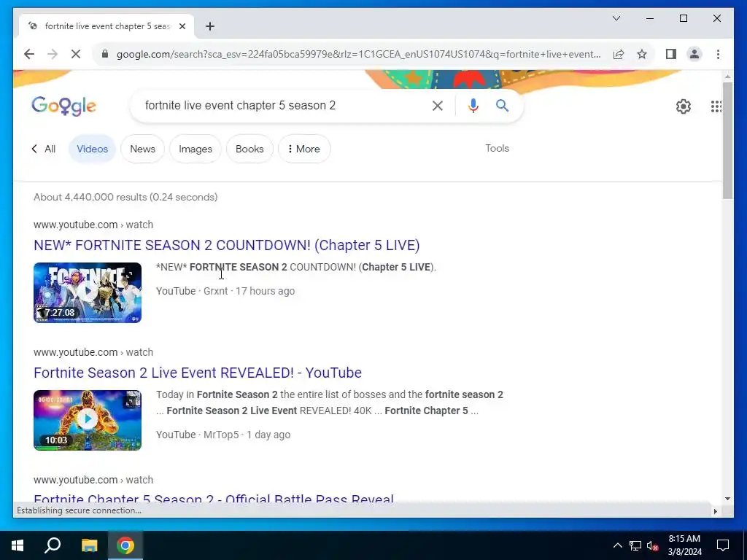Click the results count text
This screenshot has height=560, width=747.
click(125, 197)
